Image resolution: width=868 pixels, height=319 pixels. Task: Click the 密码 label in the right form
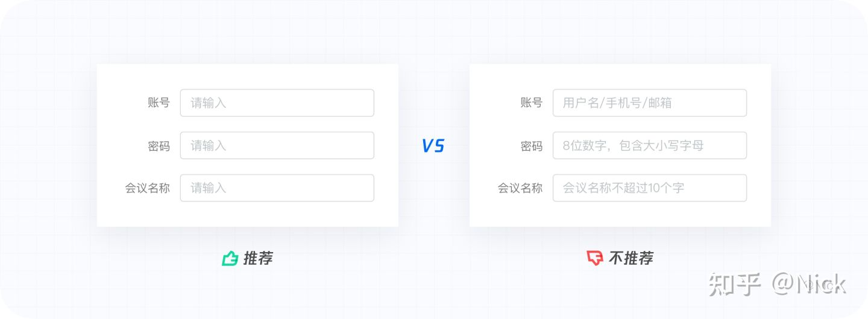pos(531,146)
